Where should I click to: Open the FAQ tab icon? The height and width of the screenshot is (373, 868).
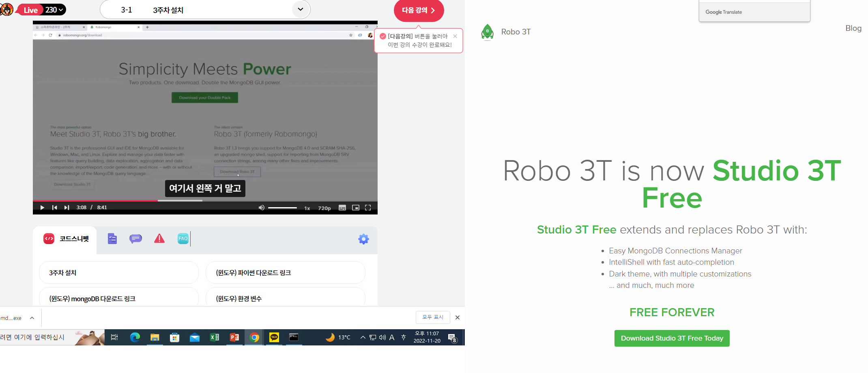pos(183,239)
